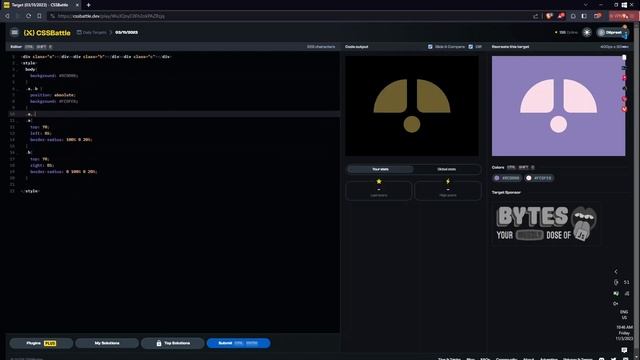Image resolution: width=640 pixels, height=360 pixels.
Task: Open the user profile menu
Action: [612, 32]
